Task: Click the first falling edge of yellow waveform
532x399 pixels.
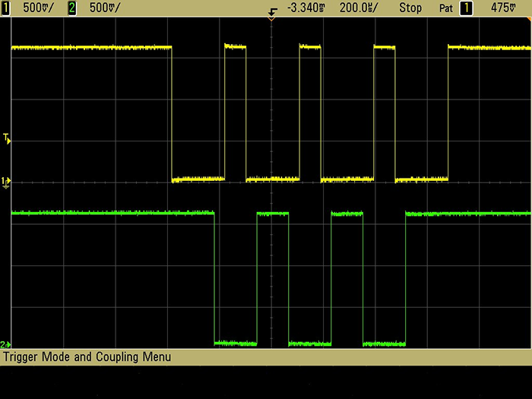Action: (x=173, y=114)
